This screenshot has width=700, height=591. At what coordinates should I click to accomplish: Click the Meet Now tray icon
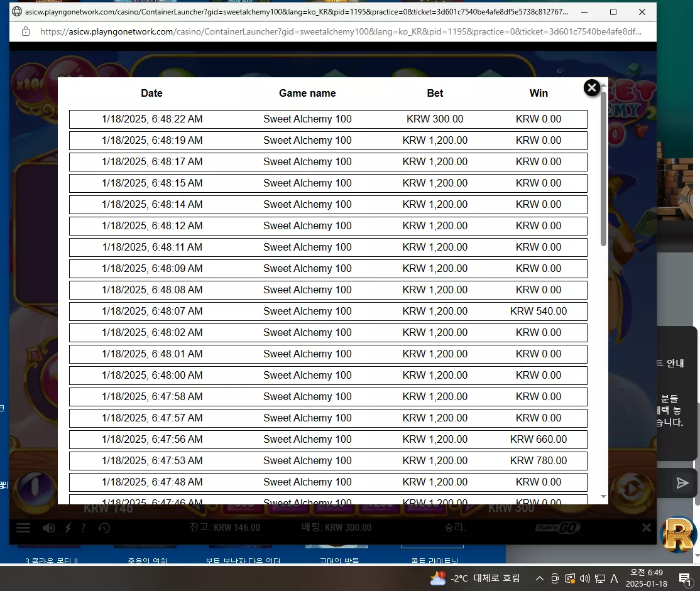tap(555, 578)
